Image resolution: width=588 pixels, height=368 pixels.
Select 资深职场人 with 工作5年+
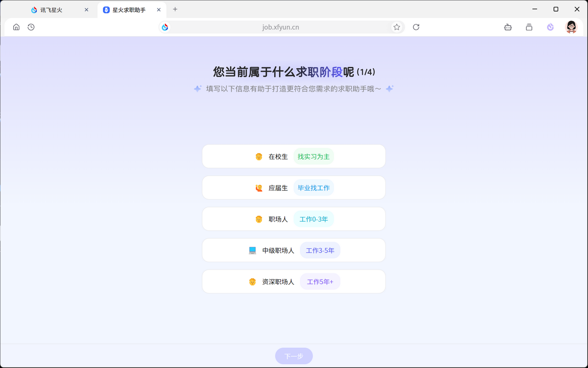pos(294,281)
